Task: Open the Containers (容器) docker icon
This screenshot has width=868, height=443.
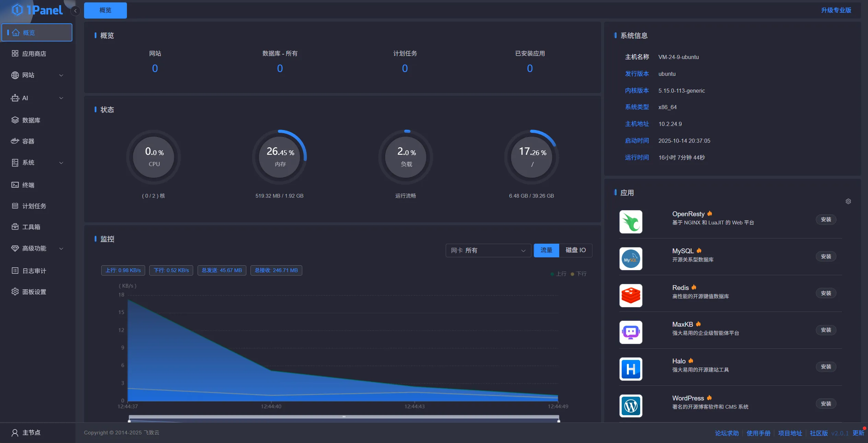Action: pyautogui.click(x=15, y=141)
